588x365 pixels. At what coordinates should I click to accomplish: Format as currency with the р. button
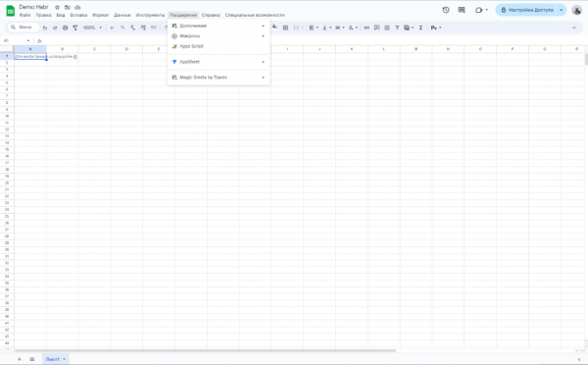pyautogui.click(x=112, y=27)
